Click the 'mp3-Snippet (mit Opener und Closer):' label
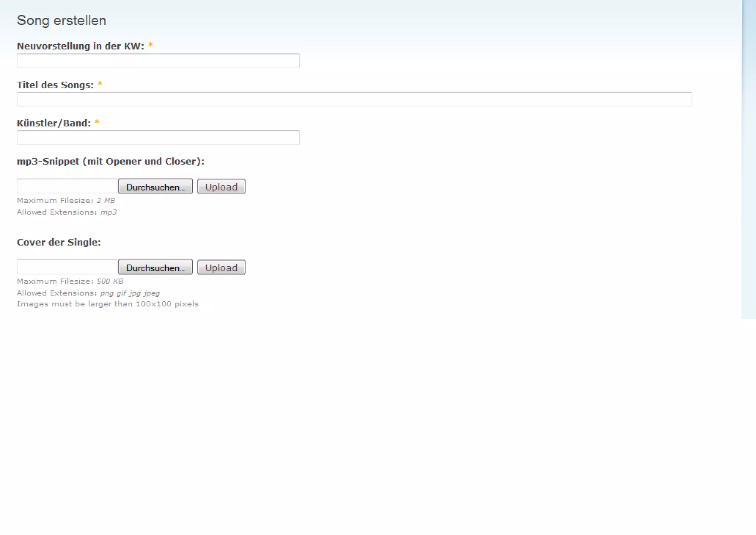This screenshot has height=535, width=756. coord(110,161)
